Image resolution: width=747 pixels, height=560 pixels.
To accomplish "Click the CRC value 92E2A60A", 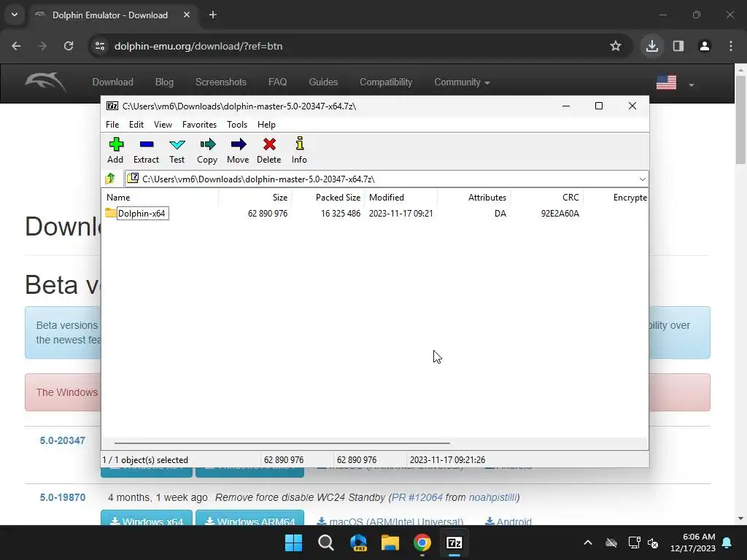I will [x=560, y=214].
